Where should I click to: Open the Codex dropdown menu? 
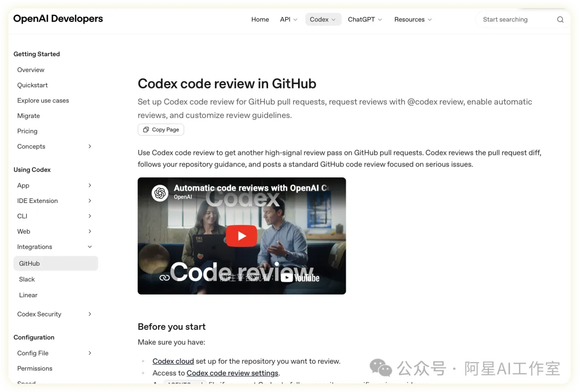point(323,19)
